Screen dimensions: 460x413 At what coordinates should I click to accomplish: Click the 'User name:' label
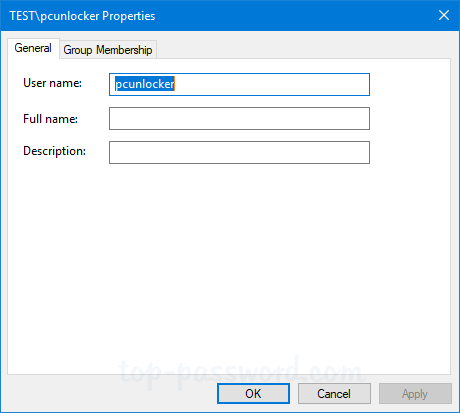tap(52, 83)
